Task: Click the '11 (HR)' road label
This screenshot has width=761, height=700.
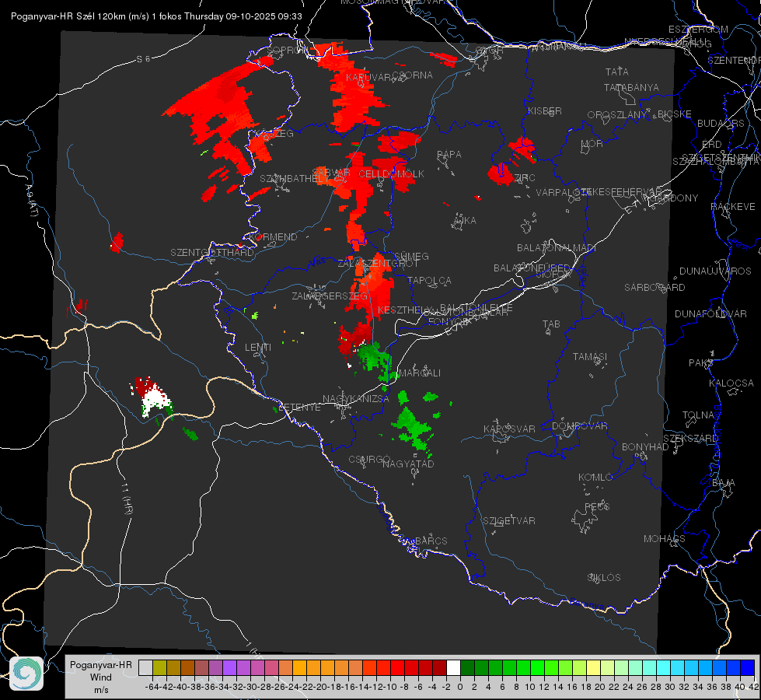Action: pos(127,499)
